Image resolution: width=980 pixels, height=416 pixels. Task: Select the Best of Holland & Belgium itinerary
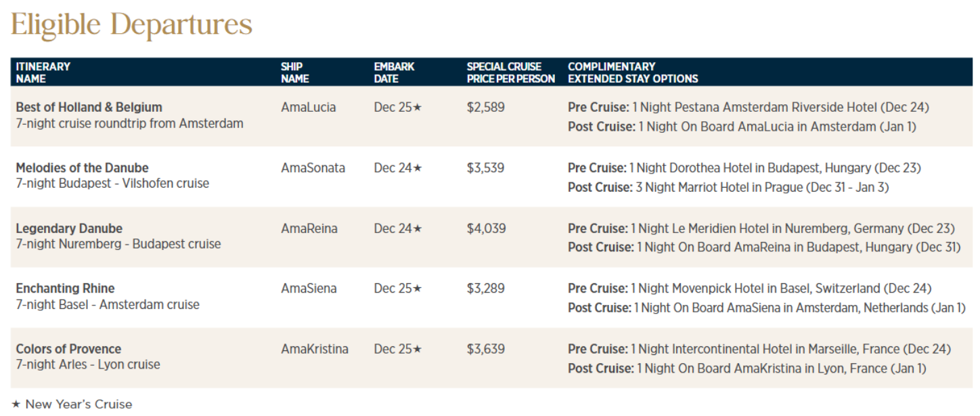[89, 107]
